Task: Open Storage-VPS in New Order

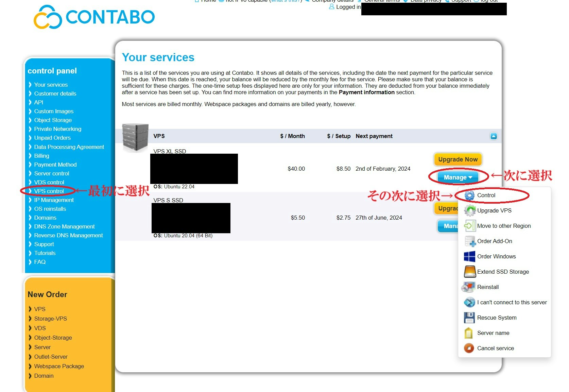Action: pos(50,319)
